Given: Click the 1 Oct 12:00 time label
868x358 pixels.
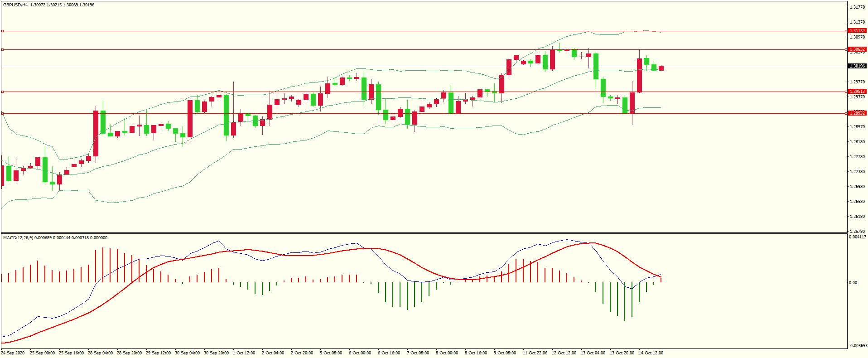Looking at the screenshot, I should tap(244, 353).
